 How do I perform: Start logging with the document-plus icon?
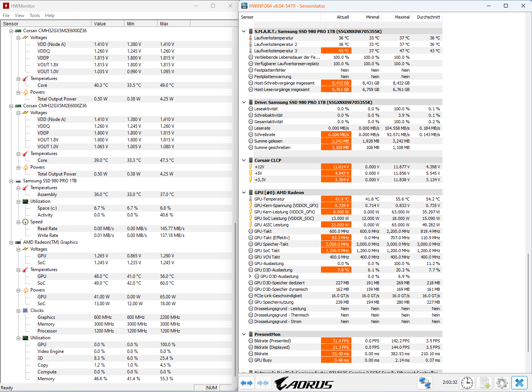485,383
